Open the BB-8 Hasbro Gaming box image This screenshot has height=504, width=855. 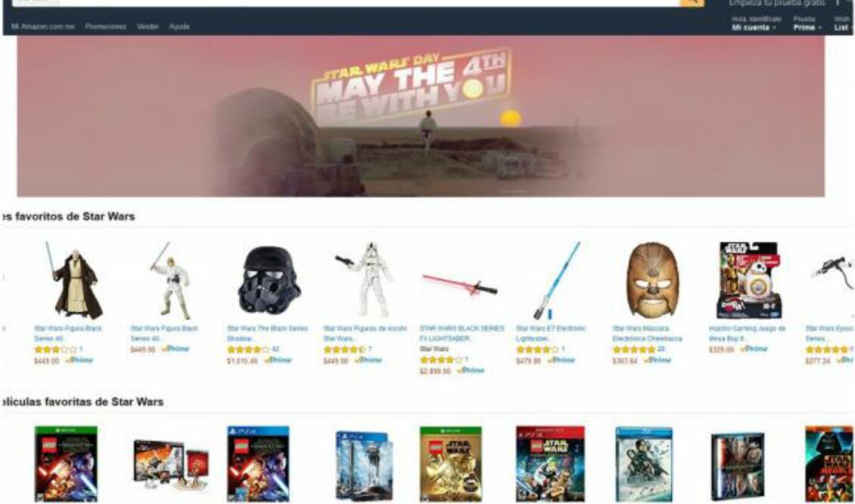[x=750, y=280]
